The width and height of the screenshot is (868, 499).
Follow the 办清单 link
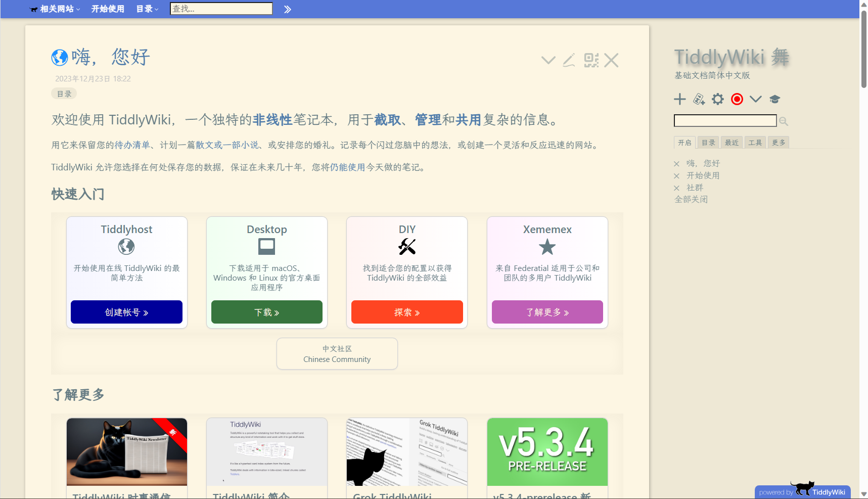click(x=137, y=145)
